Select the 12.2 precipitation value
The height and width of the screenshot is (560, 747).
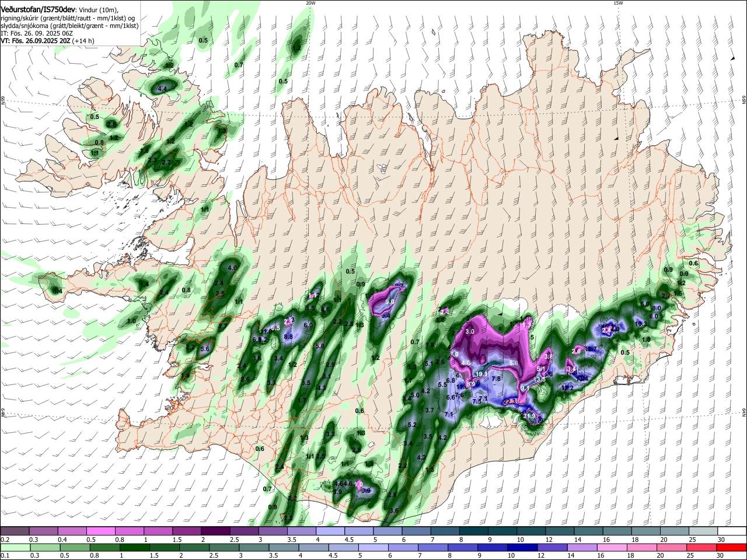coord(567,387)
